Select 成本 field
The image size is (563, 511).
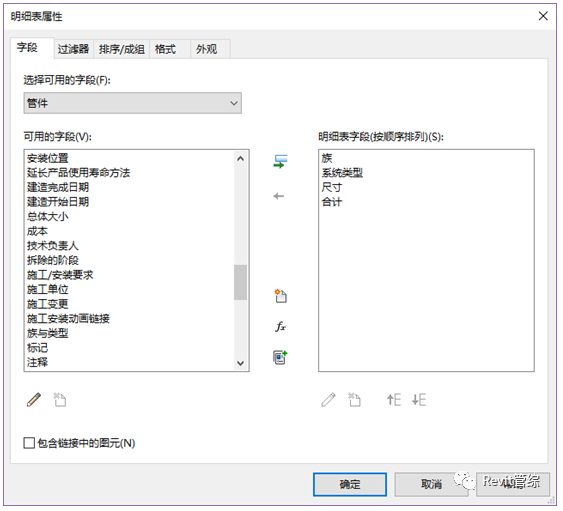click(x=37, y=231)
